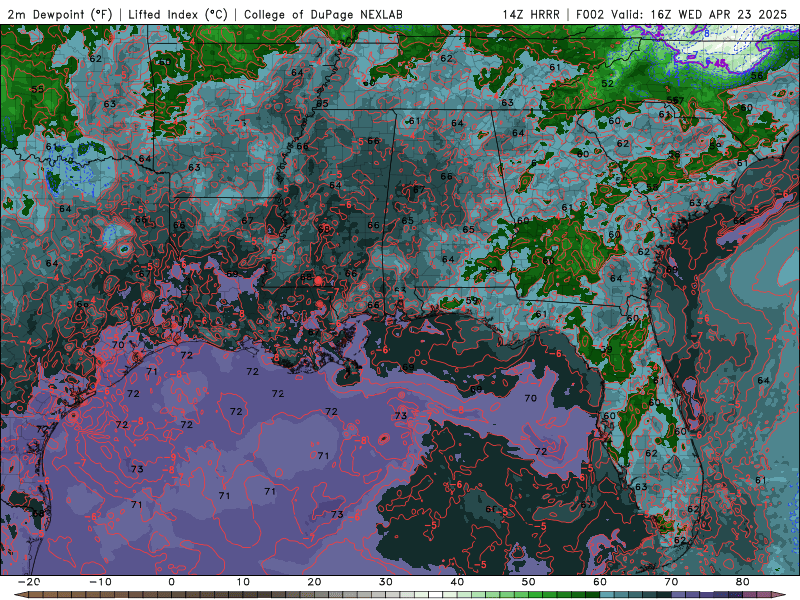Select the 70 label on the color scale
The image size is (800, 600).
[x=671, y=582]
